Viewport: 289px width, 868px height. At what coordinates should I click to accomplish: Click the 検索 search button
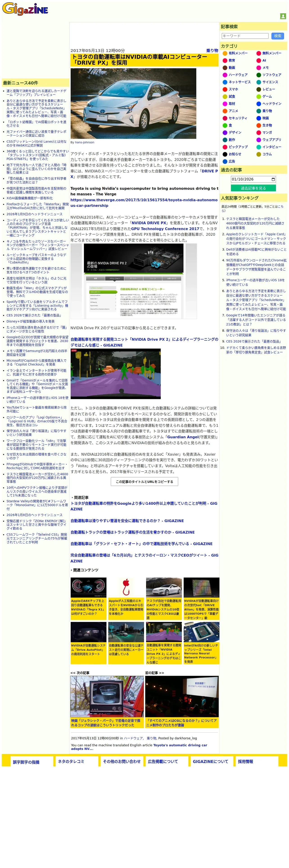[277, 36]
